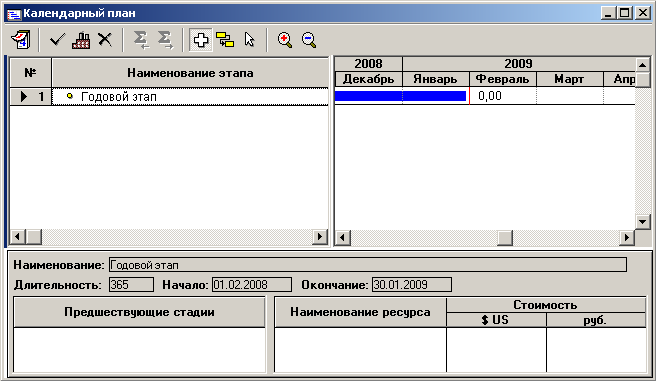Click the 'Март' month header
The image size is (656, 381).
click(x=569, y=79)
